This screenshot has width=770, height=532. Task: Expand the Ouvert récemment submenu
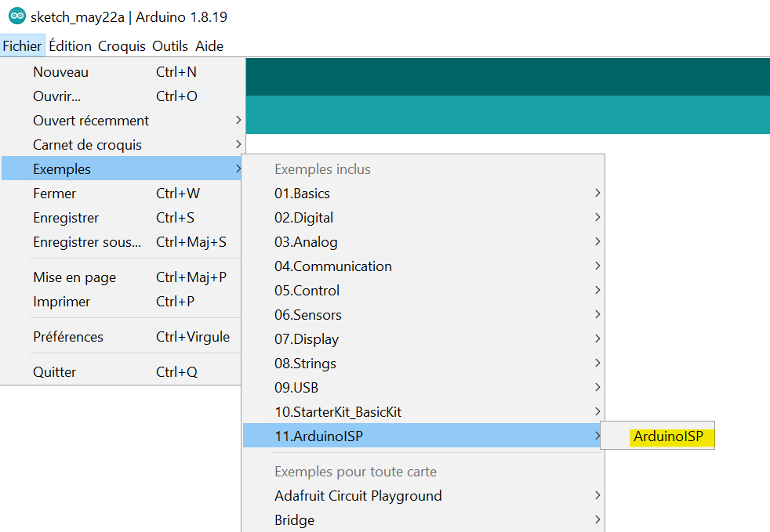[x=122, y=120]
